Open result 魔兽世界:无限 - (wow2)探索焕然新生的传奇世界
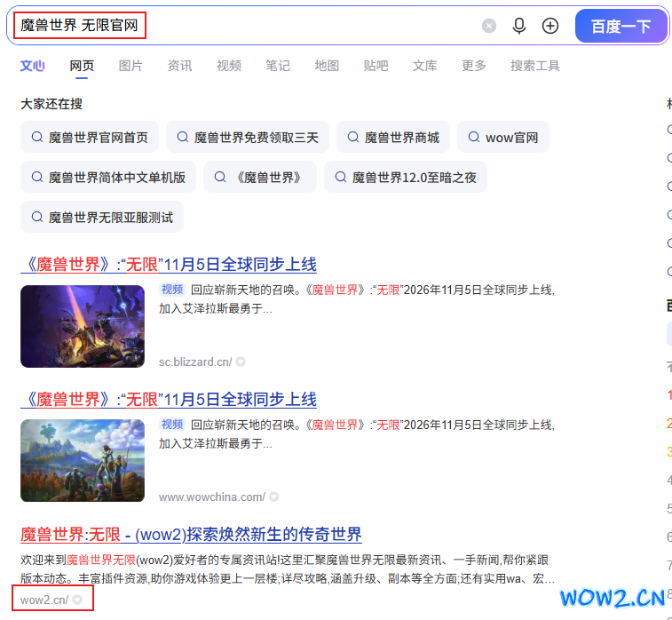672x620 pixels. [x=191, y=535]
